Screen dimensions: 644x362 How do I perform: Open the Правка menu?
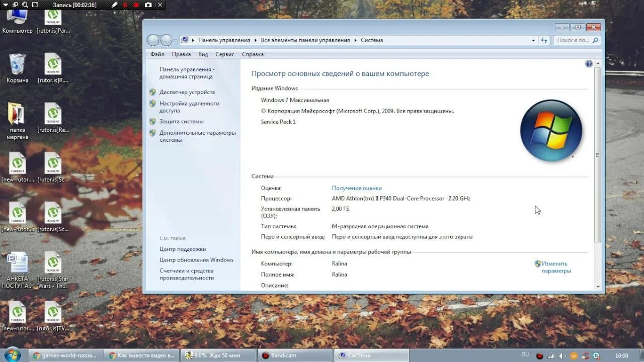[x=181, y=54]
